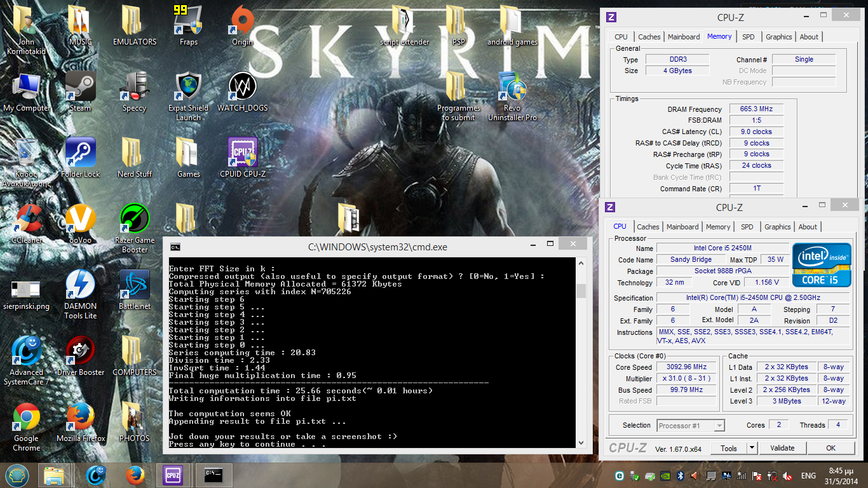Click the Core Speed value 3092.96 MHz
868x488 pixels.
[x=688, y=367]
